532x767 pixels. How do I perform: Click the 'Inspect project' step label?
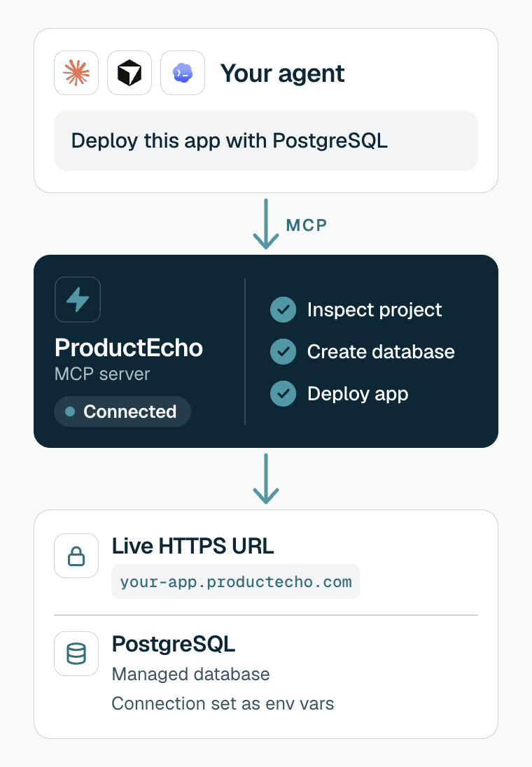pyautogui.click(x=374, y=310)
